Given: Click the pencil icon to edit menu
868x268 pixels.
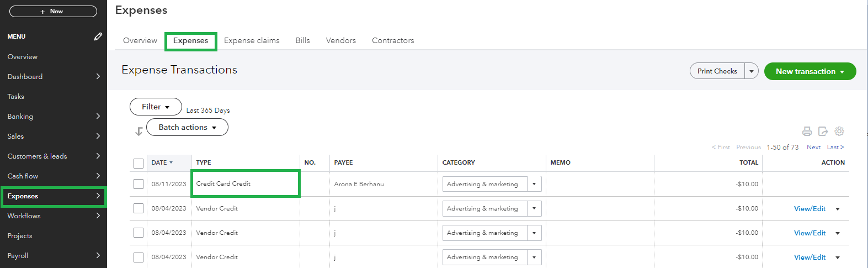Looking at the screenshot, I should pos(98,36).
